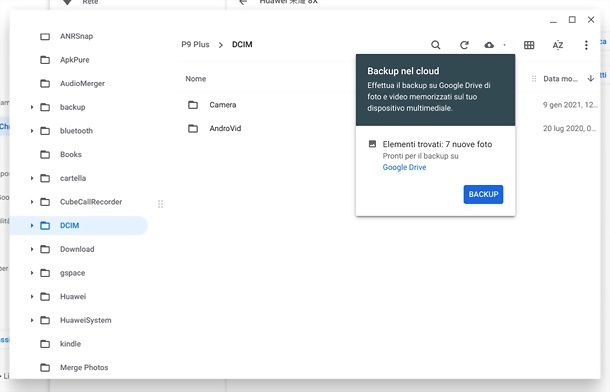
Task: Go to P9 Plus breadcrumb
Action: [x=195, y=44]
